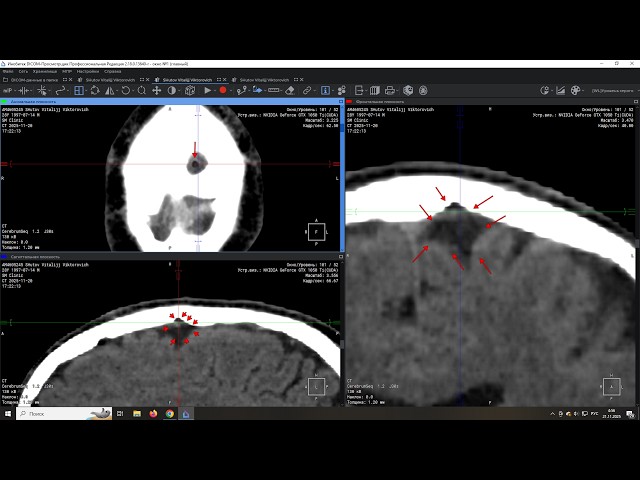Click the chain link synchronization icon
This screenshot has height=480, width=640.
(x=307, y=91)
